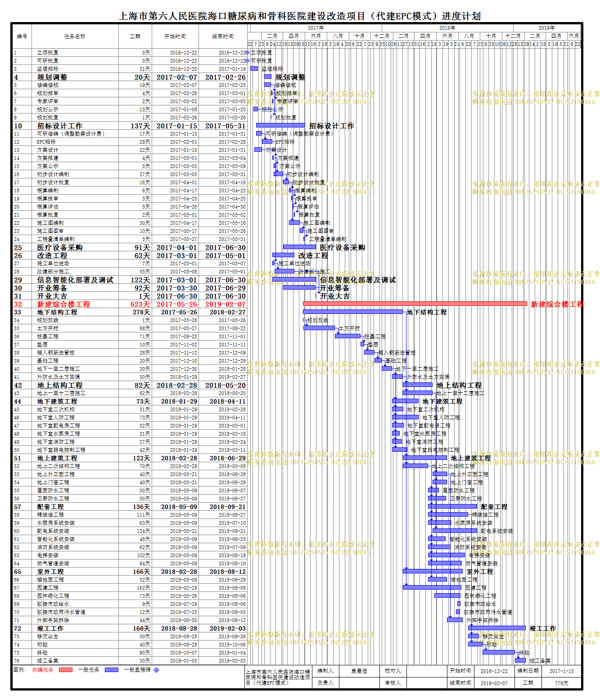600x700 pixels.
Task: Click the 2017-1-15 编制日期 value in the footer
Action: coord(561,671)
